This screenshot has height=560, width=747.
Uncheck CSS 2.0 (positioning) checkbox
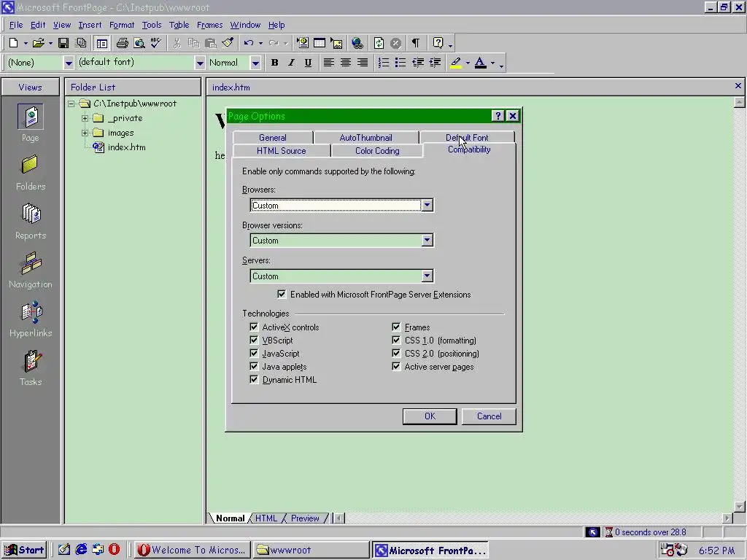point(396,354)
